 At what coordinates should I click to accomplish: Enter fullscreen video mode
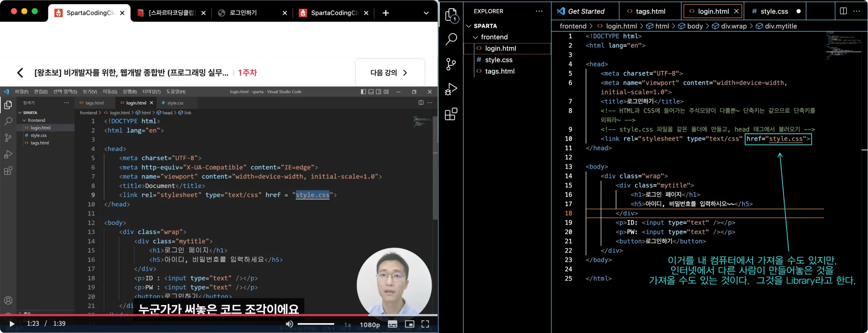425,324
